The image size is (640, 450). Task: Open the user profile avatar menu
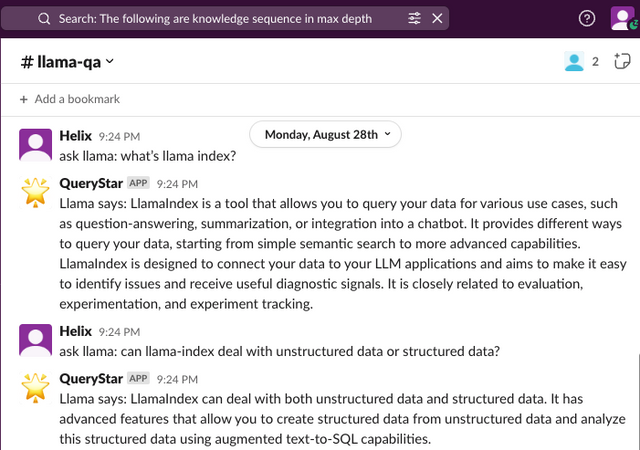(x=621, y=19)
